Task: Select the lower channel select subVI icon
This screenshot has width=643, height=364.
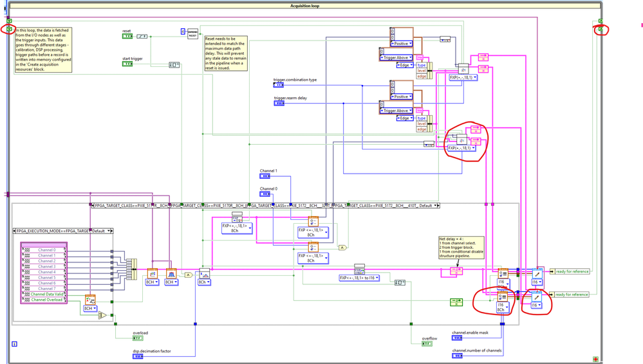Action: click(313, 247)
